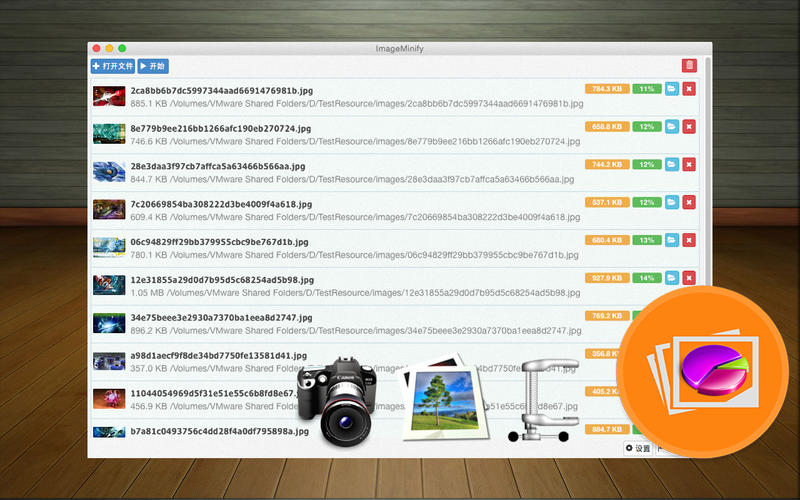Remove 7c20669854ba308222d3be4009f4a618.jpg from the list
800x500 pixels.
[689, 202]
